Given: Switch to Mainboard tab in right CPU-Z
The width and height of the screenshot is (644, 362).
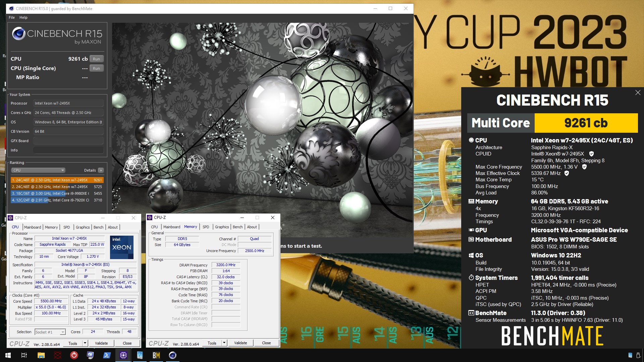Looking at the screenshot, I should tap(172, 227).
